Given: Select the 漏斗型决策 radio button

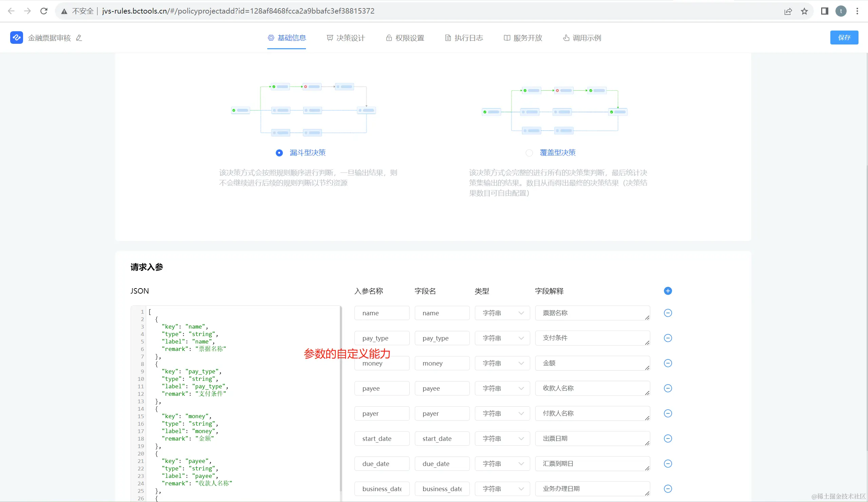Looking at the screenshot, I should click(x=279, y=153).
